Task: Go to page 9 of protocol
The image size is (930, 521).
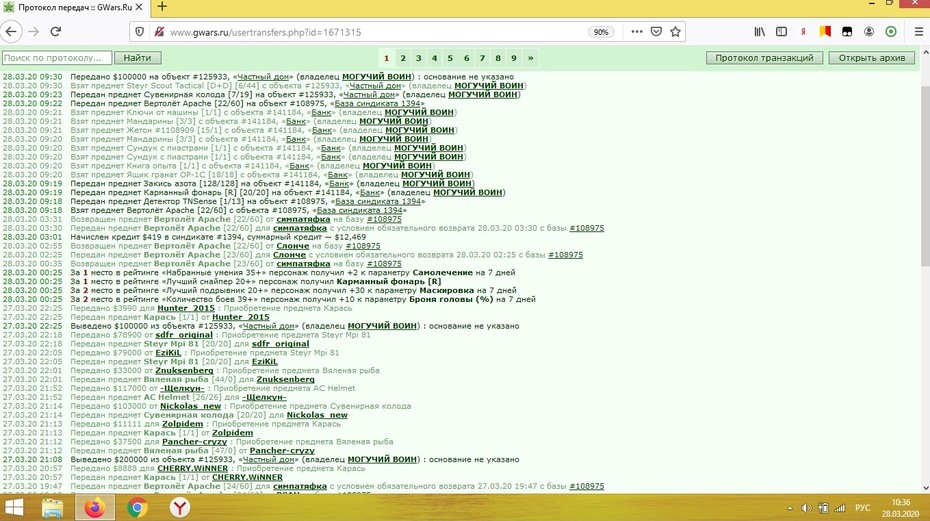Action: (x=514, y=58)
